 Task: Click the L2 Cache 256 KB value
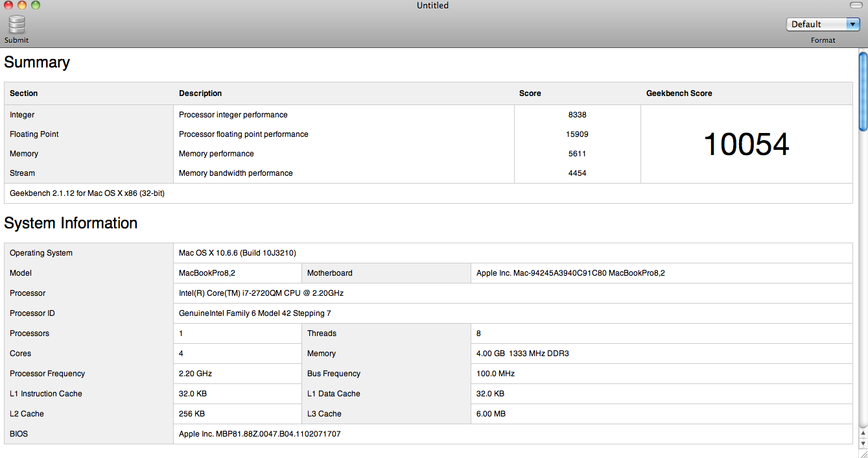[x=192, y=414]
